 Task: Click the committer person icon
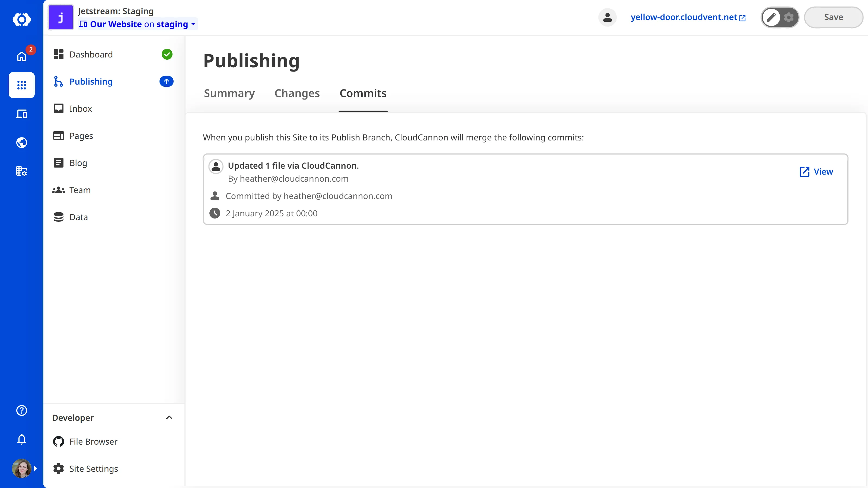tap(215, 196)
